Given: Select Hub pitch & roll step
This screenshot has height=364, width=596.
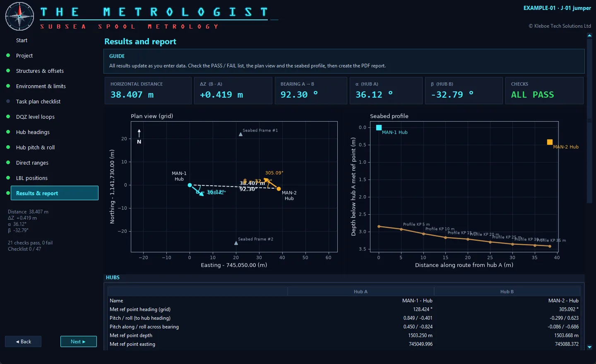Looking at the screenshot, I should coord(35,147).
